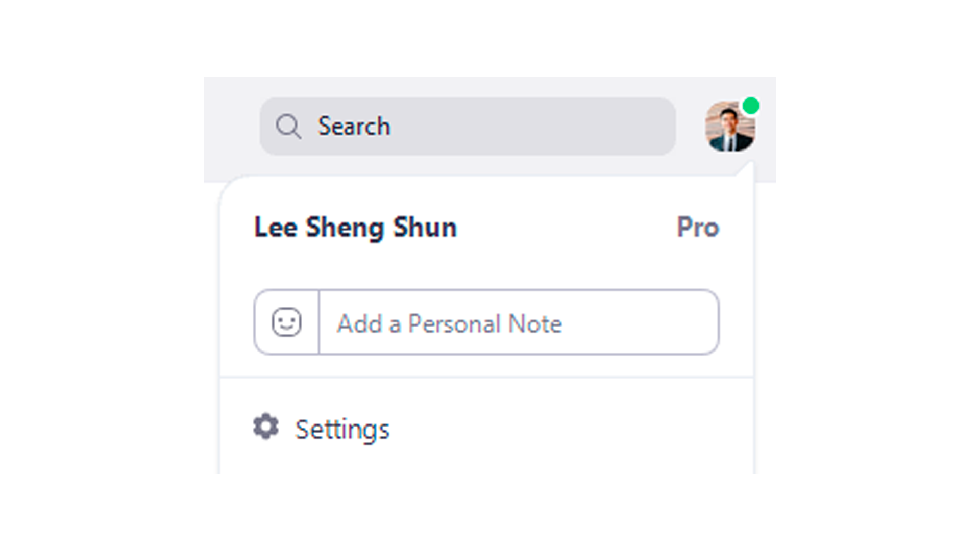Click the word Search in search bar
Screen dimensions: 980x551
pyautogui.click(x=354, y=126)
